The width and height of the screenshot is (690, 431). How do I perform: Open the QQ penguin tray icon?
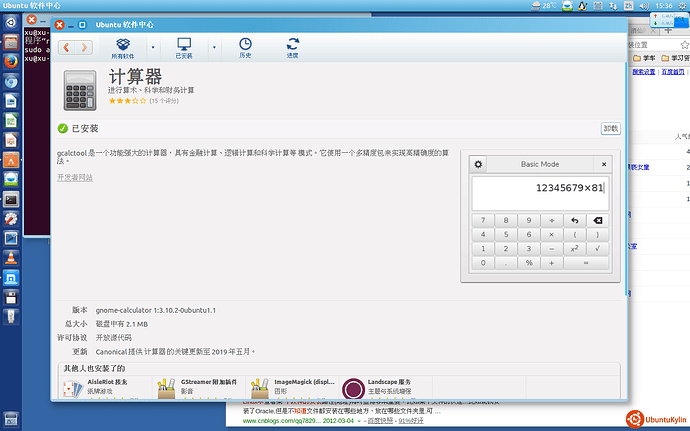[x=583, y=6]
